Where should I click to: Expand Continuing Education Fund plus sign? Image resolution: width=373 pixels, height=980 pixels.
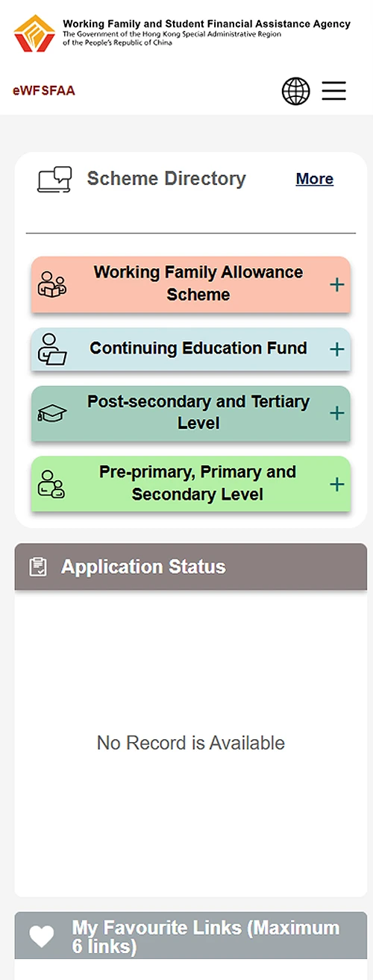337,349
